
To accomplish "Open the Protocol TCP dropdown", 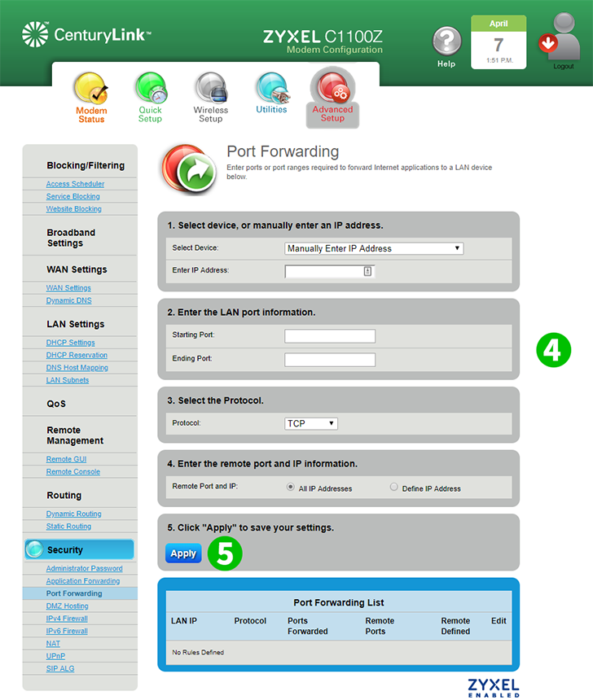I will (x=311, y=423).
